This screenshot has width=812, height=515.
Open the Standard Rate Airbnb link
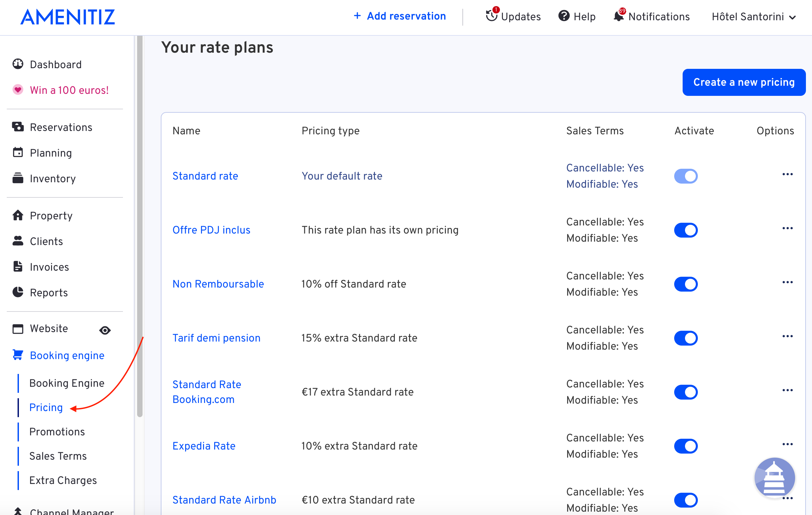(x=224, y=500)
